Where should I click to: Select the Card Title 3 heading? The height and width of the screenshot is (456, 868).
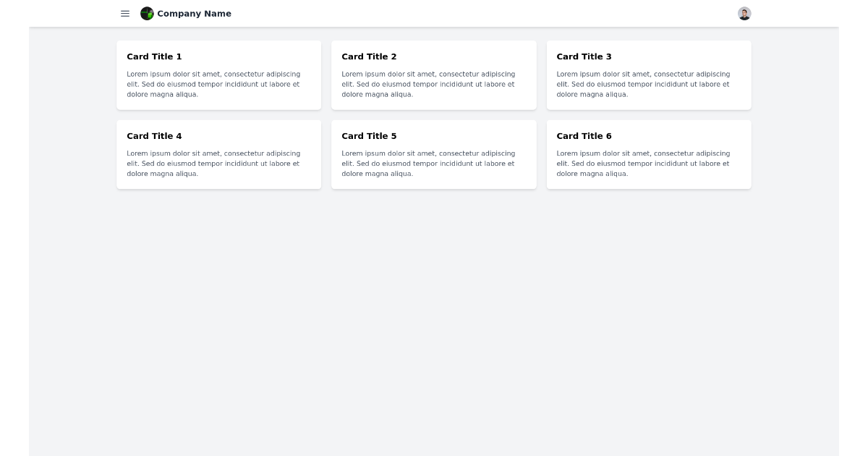pyautogui.click(x=584, y=56)
